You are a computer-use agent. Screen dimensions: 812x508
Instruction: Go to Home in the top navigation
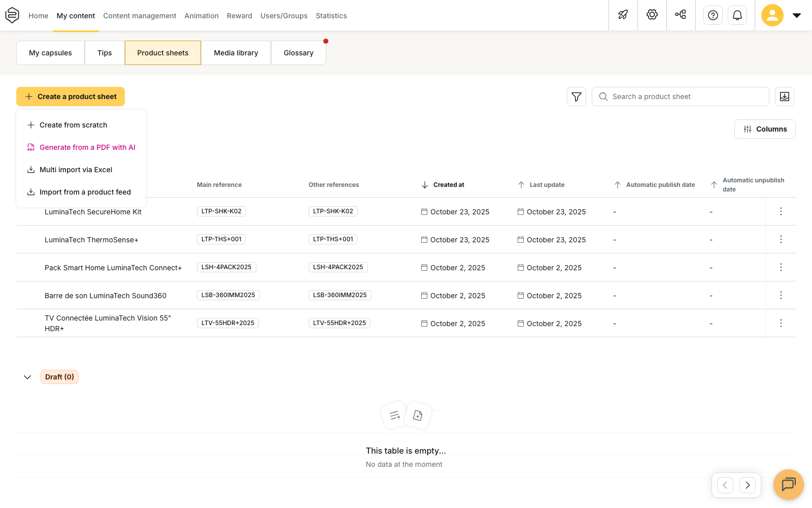(39, 16)
